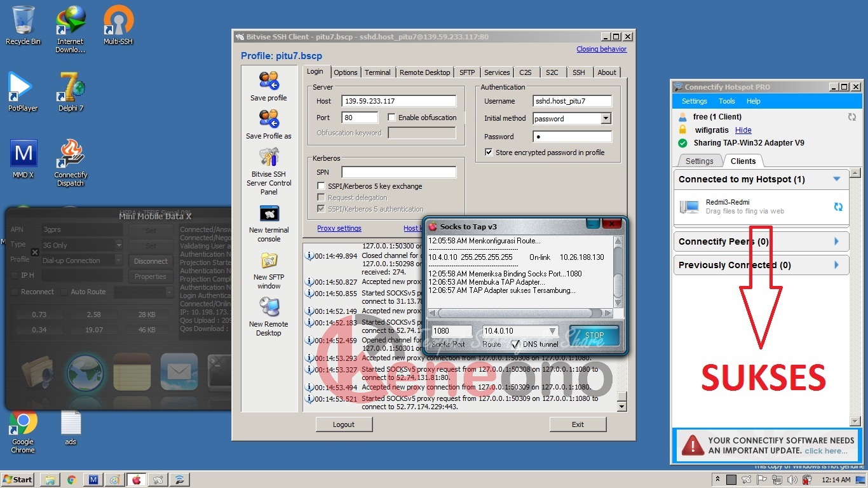Click the Disconnect button in Mini Mobile Data
The image size is (868, 488).
[151, 261]
